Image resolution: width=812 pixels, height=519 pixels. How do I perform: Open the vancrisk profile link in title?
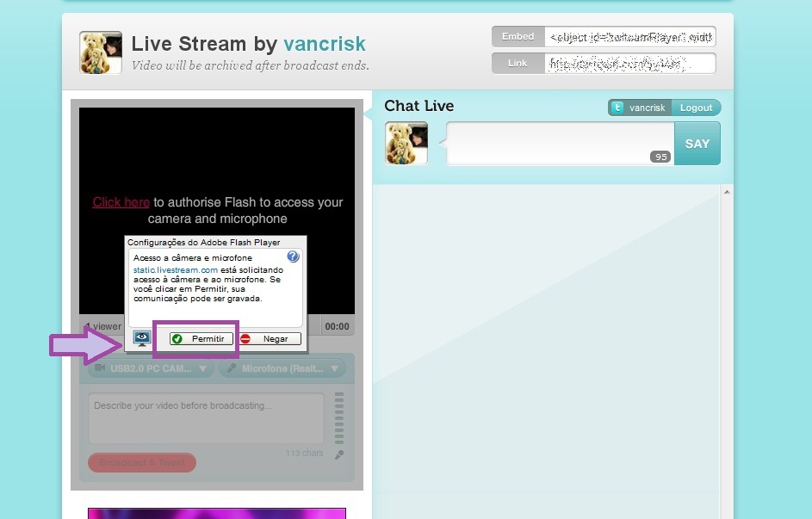[x=324, y=44]
